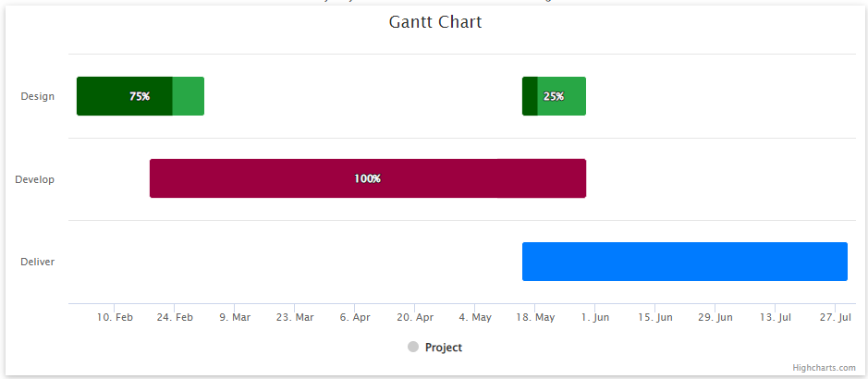Viewport: 868px width, 379px height.
Task: Toggle the Project series legend circle
Action: point(413,347)
